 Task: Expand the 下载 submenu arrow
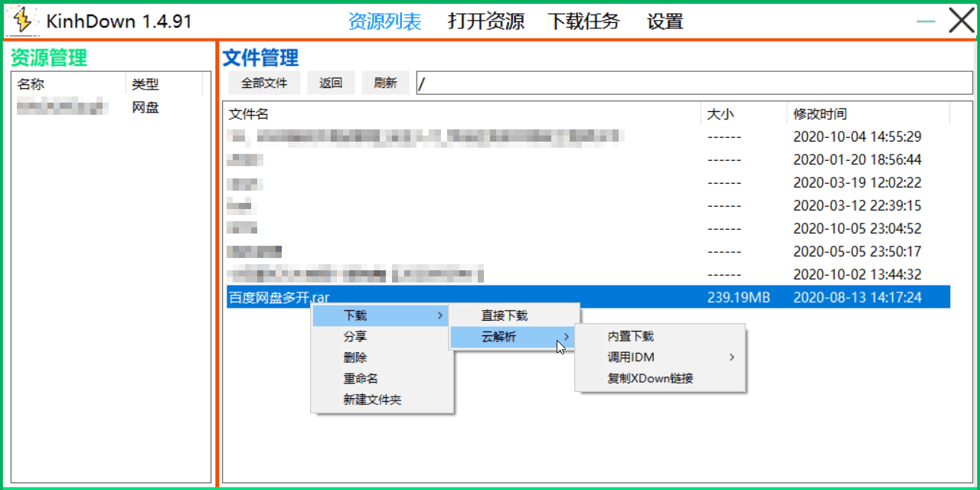[x=440, y=315]
